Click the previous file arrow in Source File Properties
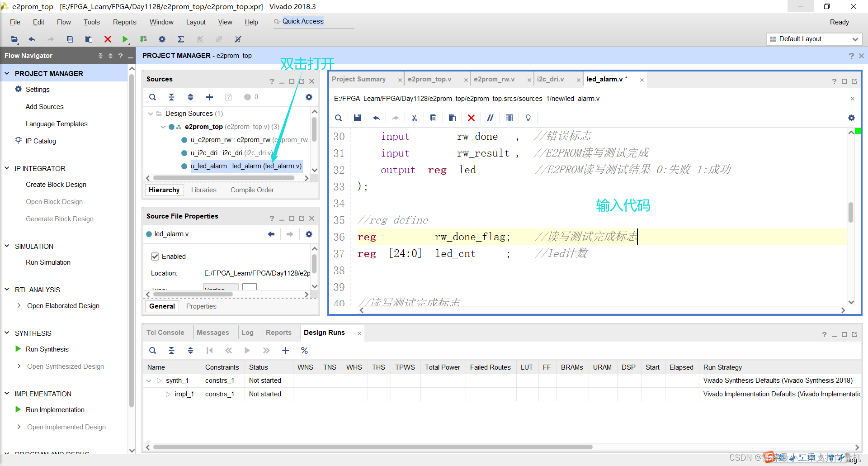868x466 pixels. (271, 234)
